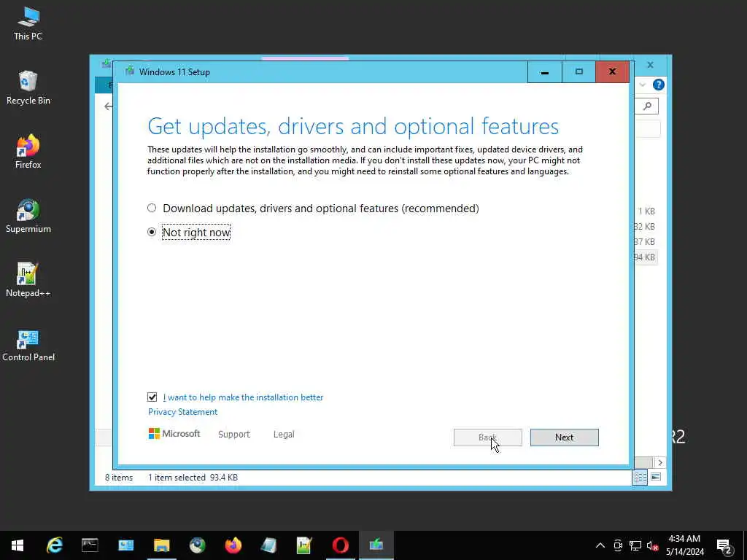Click the Windows 11 Setup title icon
The height and width of the screenshot is (560, 747).
pyautogui.click(x=130, y=71)
